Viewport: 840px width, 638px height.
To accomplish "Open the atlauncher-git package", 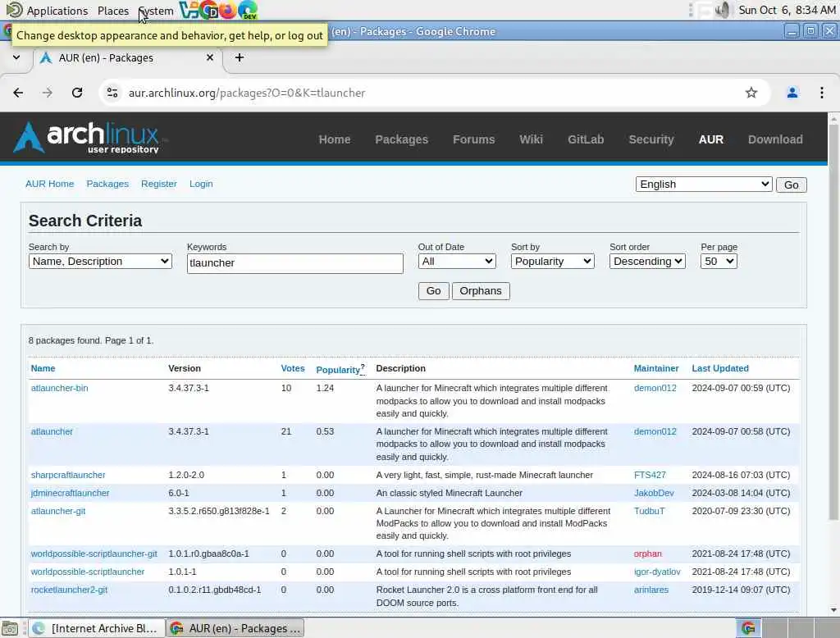I will coord(58,511).
